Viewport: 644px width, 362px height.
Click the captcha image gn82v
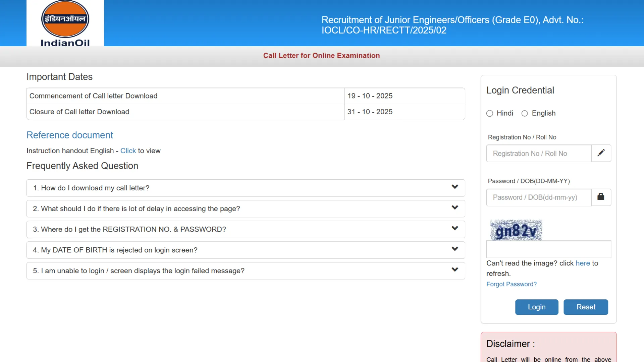click(x=516, y=230)
